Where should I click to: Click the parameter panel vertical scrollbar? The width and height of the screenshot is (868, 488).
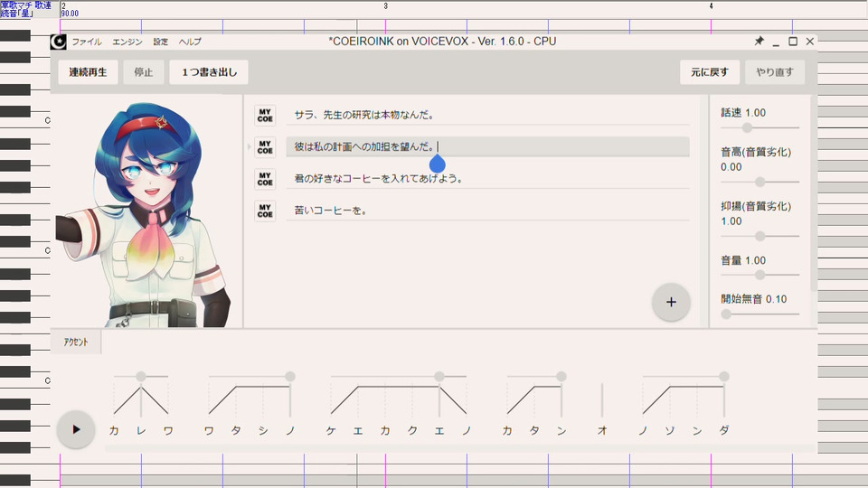(x=813, y=193)
